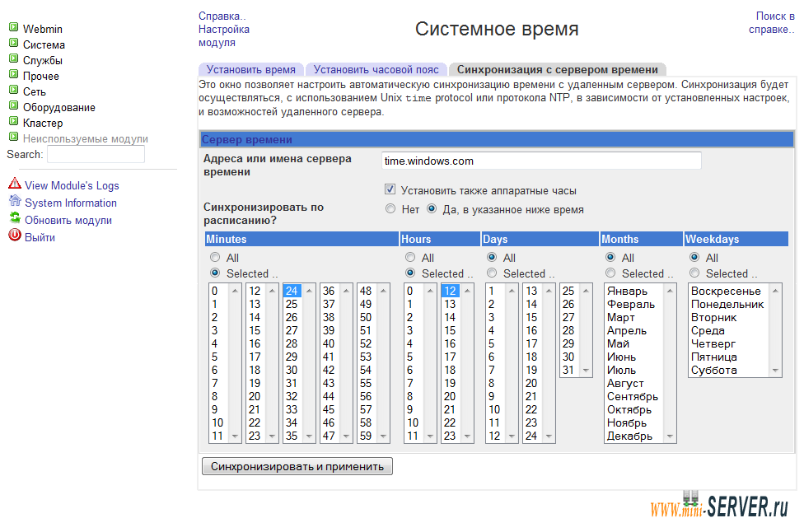
Task: Click the 'Обновить модули' link
Action: point(68,221)
